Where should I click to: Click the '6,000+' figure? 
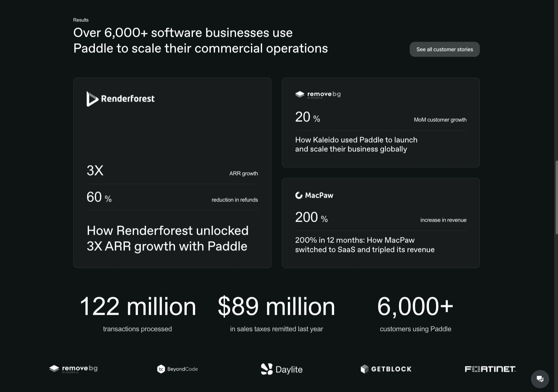point(415,306)
